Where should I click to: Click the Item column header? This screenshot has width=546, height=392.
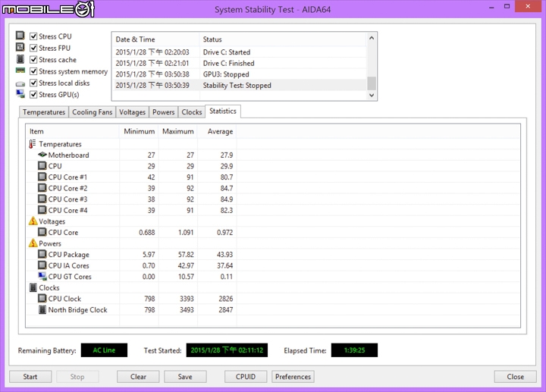click(x=73, y=131)
